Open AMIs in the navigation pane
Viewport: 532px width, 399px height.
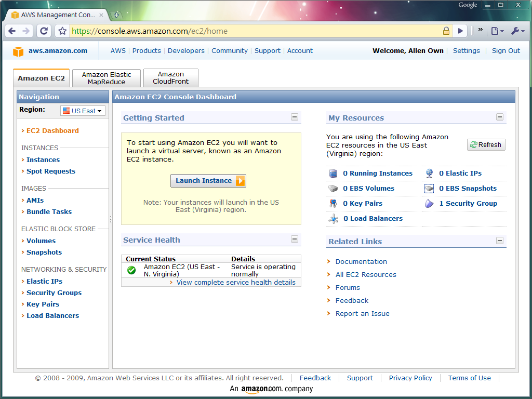[x=35, y=201]
